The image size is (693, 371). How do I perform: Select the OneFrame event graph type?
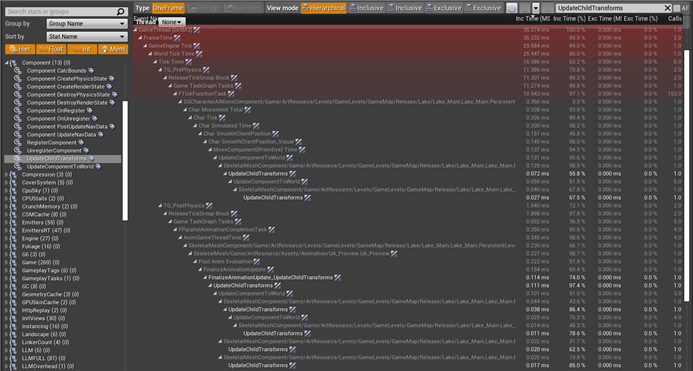click(168, 8)
